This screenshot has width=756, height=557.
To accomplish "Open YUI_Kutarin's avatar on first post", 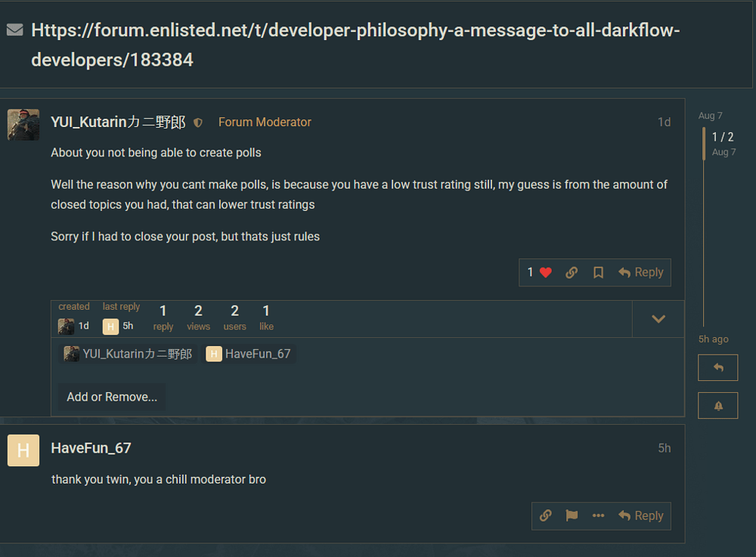I will (x=23, y=125).
